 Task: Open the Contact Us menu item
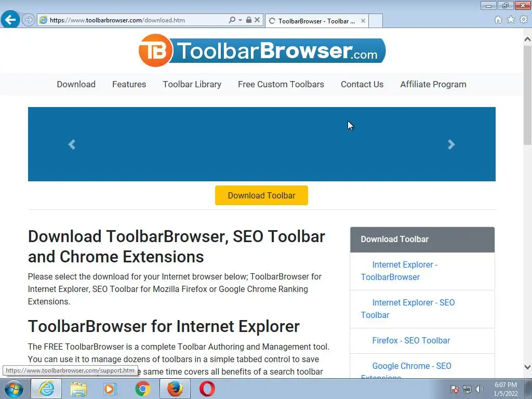(x=362, y=84)
